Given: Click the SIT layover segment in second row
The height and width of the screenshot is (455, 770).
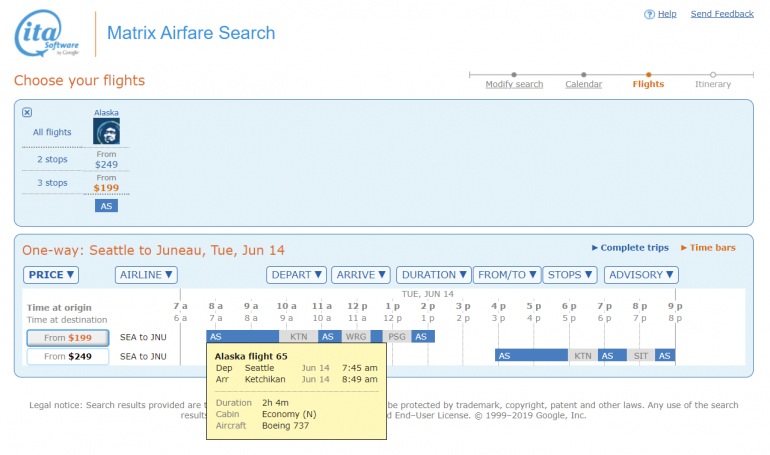Looking at the screenshot, I should 641,355.
